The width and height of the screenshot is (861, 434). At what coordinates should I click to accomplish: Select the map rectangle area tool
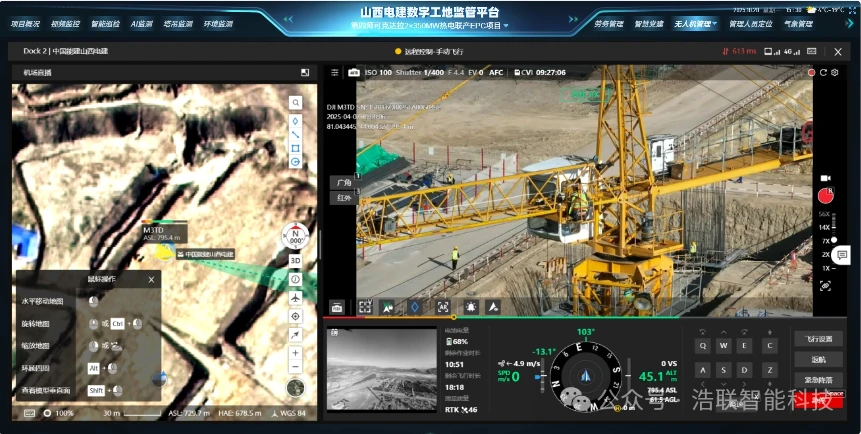295,148
